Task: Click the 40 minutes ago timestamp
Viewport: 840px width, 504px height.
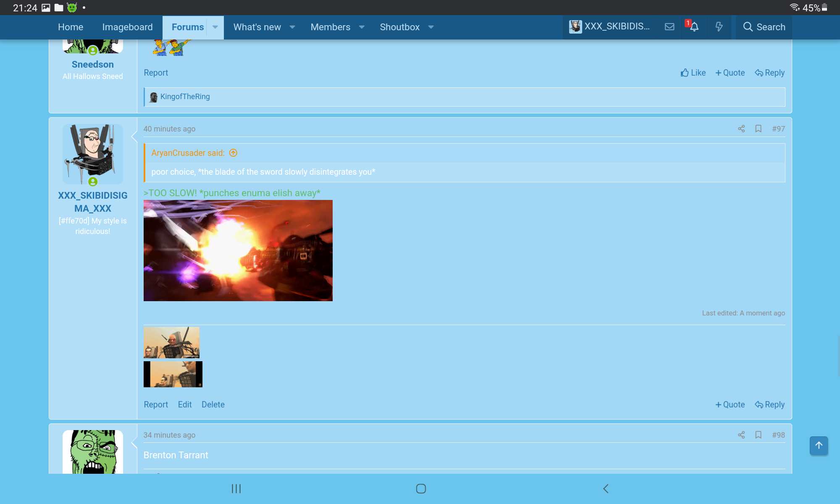Action: click(169, 129)
